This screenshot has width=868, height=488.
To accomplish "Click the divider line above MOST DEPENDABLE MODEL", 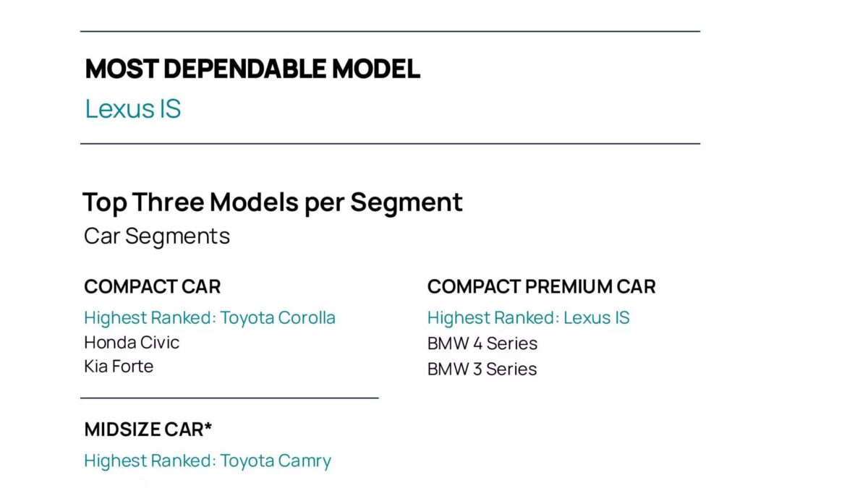I will pyautogui.click(x=390, y=31).
